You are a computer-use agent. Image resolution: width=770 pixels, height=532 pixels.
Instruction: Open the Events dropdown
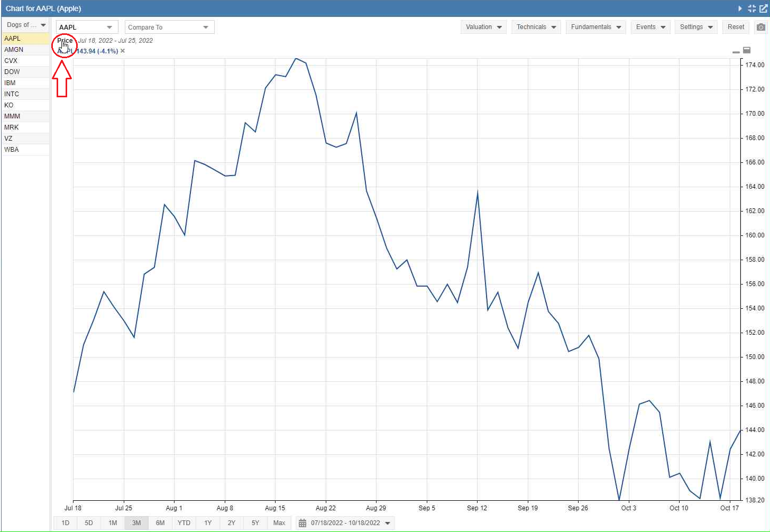[x=650, y=27]
